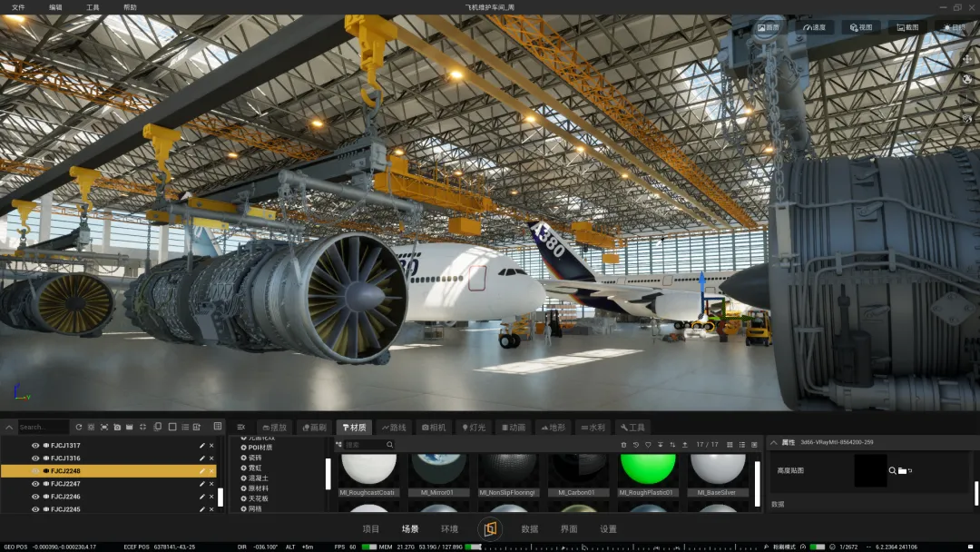Image resolution: width=980 pixels, height=552 pixels.
Task: Switch to the 摆放 tab
Action: (274, 428)
